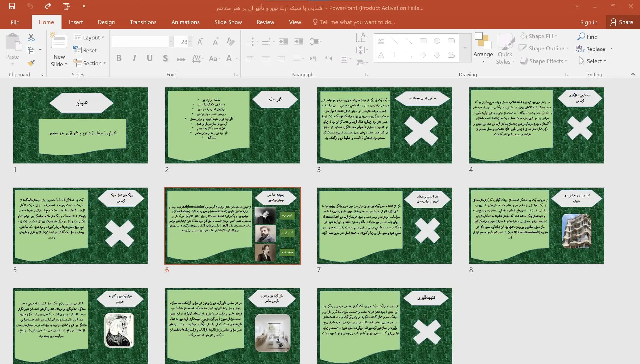This screenshot has width=640, height=364.
Task: Select the Format Painter brush icon
Action: (x=31, y=63)
